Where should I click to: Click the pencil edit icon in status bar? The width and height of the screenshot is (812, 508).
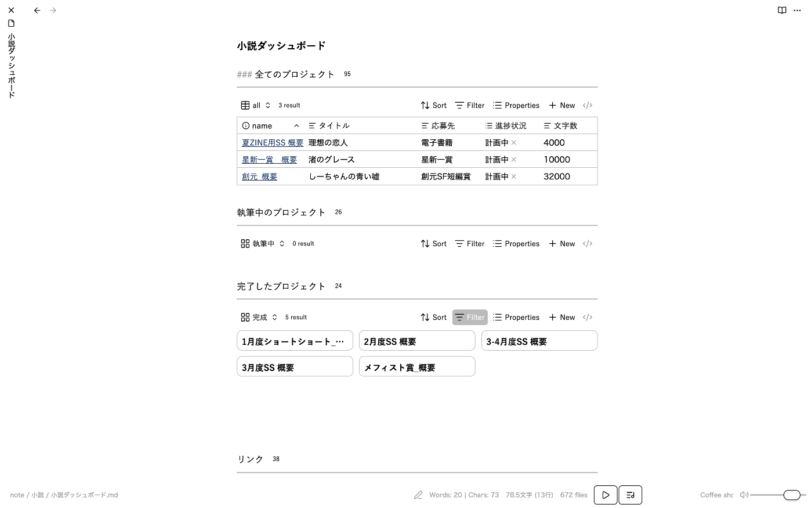[x=418, y=495]
